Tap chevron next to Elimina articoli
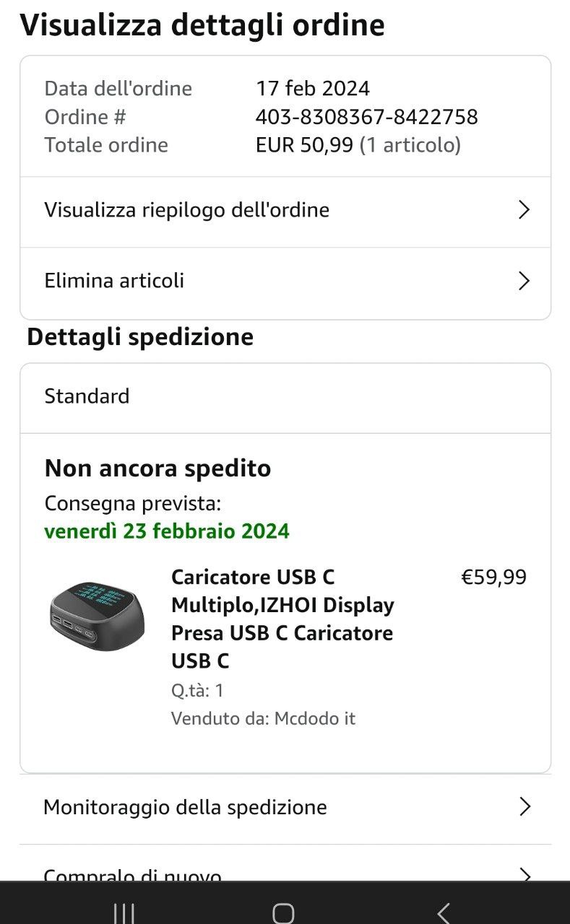The width and height of the screenshot is (570, 924). point(524,281)
